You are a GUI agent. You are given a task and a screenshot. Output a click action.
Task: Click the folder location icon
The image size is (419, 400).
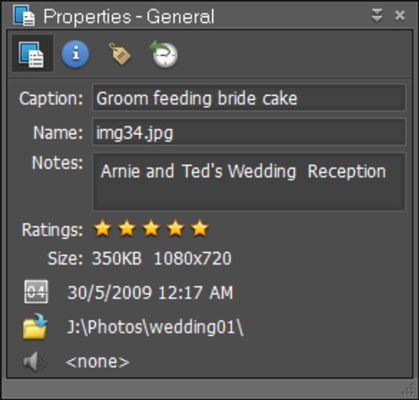pyautogui.click(x=35, y=326)
